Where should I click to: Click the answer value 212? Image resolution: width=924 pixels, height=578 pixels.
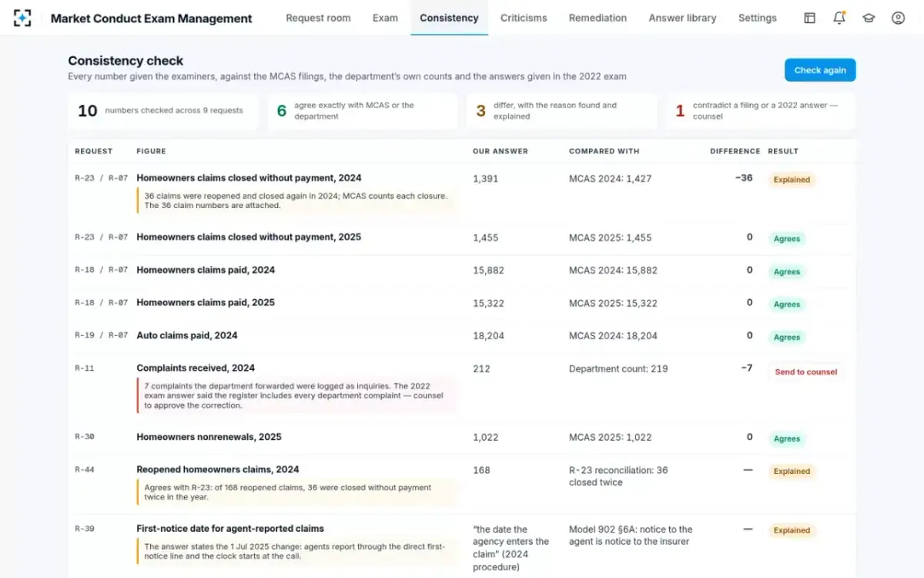[x=481, y=368]
